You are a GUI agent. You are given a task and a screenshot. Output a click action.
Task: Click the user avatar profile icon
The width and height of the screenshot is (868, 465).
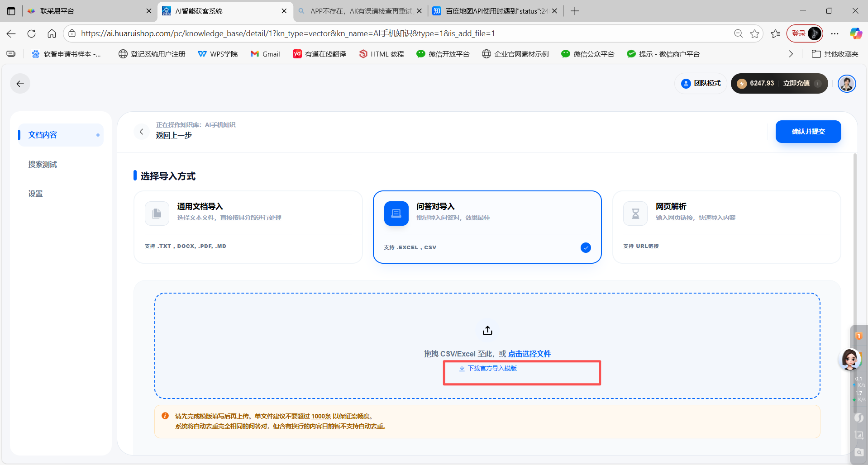(846, 84)
